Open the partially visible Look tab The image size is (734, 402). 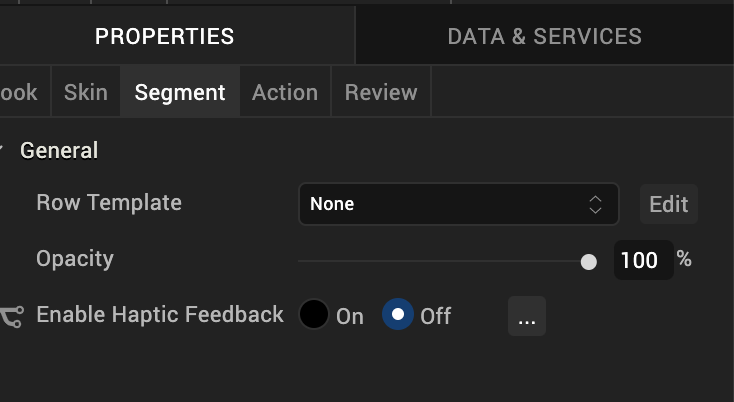(19, 92)
